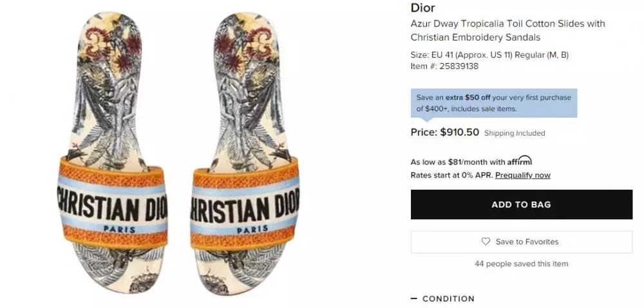Click the 44 people saved this item text
This screenshot has height=308, width=644.
pyautogui.click(x=521, y=264)
